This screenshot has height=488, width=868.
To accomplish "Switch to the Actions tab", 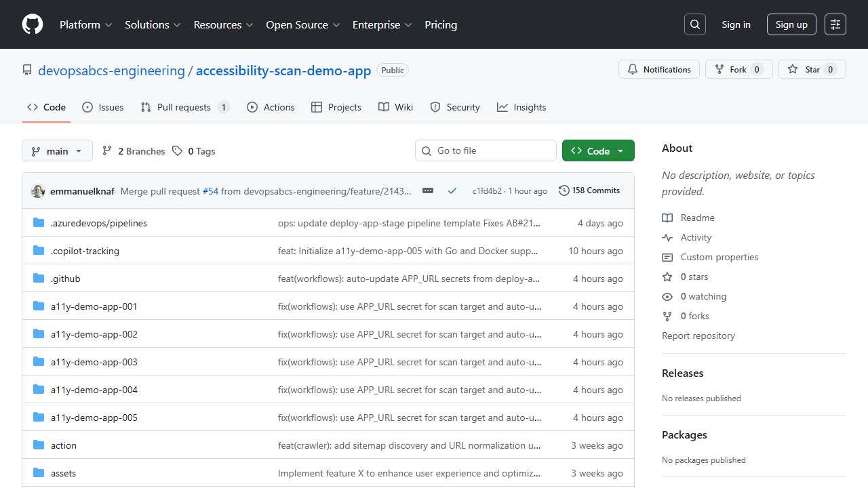I will click(271, 107).
